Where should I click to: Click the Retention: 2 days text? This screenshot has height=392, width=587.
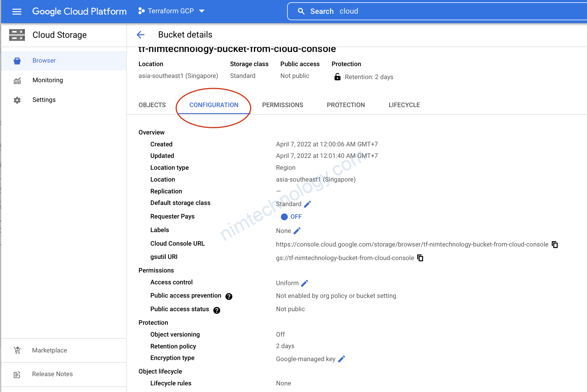(369, 77)
